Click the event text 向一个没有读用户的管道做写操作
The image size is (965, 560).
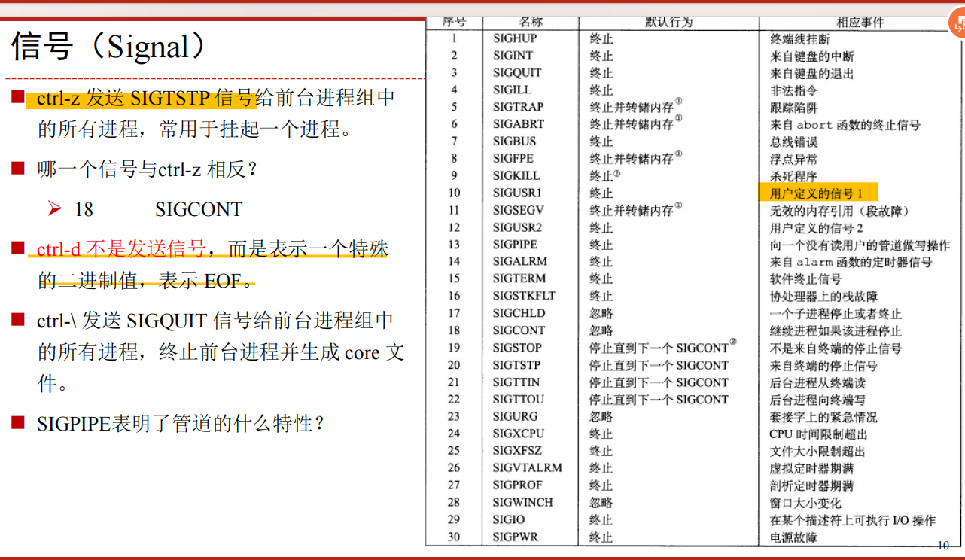(860, 245)
